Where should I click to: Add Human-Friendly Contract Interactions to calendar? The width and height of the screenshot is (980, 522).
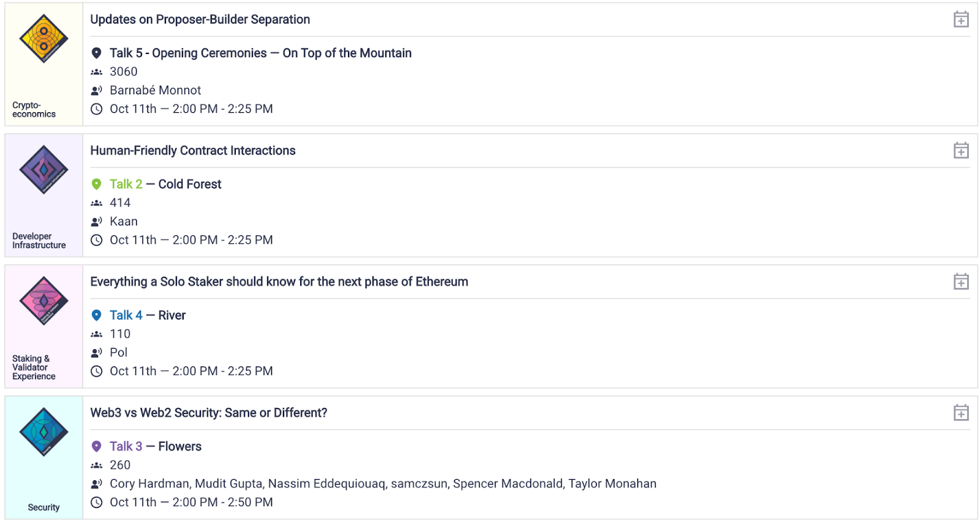click(961, 151)
